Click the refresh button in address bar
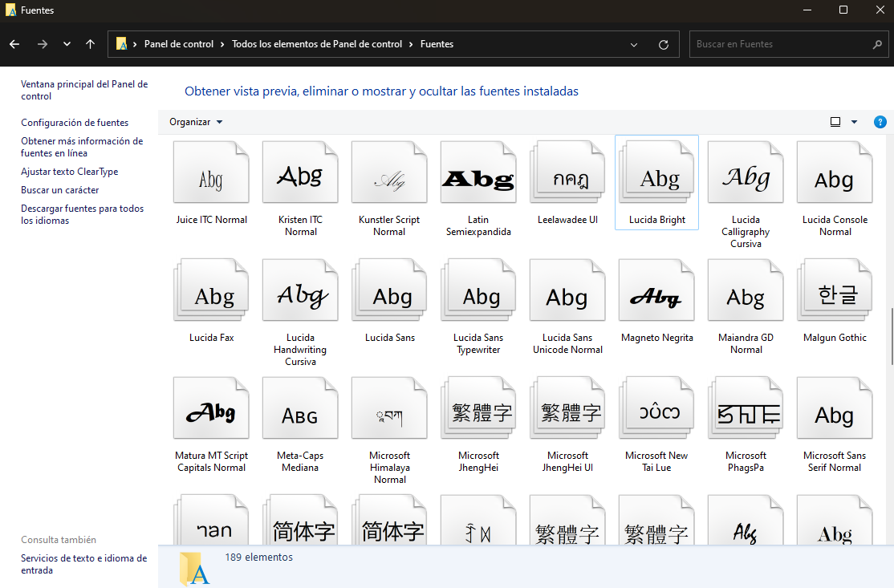 (x=663, y=44)
